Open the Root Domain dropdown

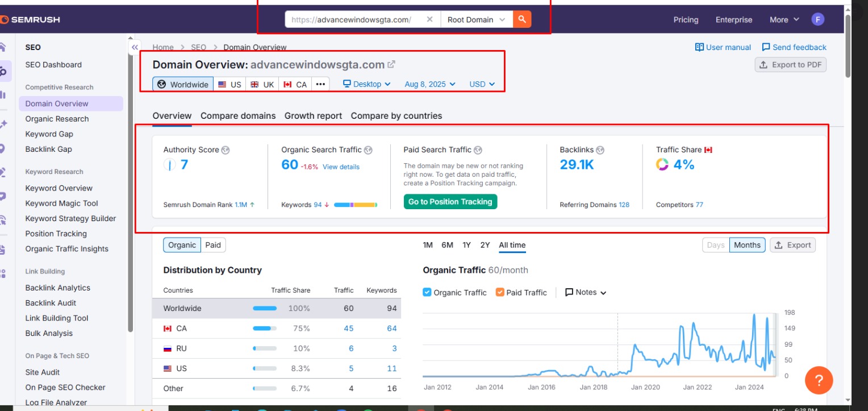click(x=476, y=19)
